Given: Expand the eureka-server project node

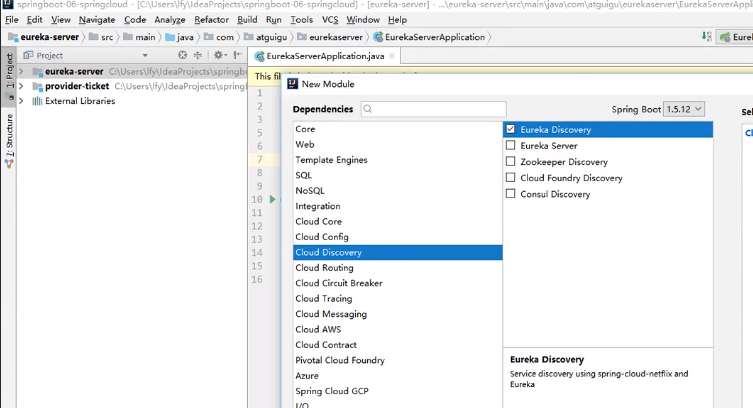Looking at the screenshot, I should (x=21, y=72).
